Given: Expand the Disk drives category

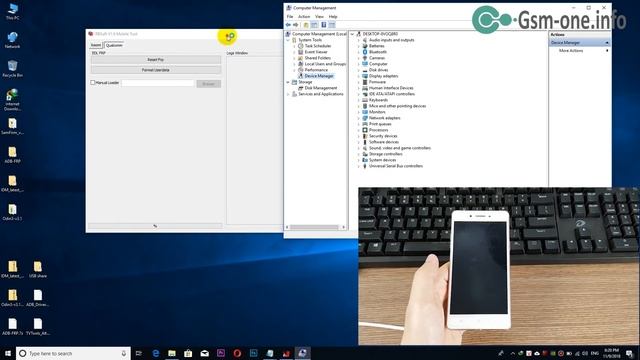Looking at the screenshot, I should [x=359, y=70].
